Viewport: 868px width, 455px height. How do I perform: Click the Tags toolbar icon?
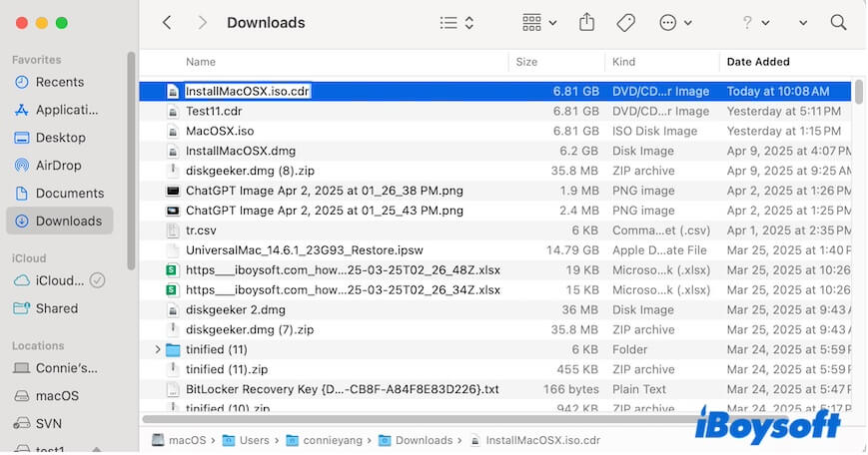point(626,23)
